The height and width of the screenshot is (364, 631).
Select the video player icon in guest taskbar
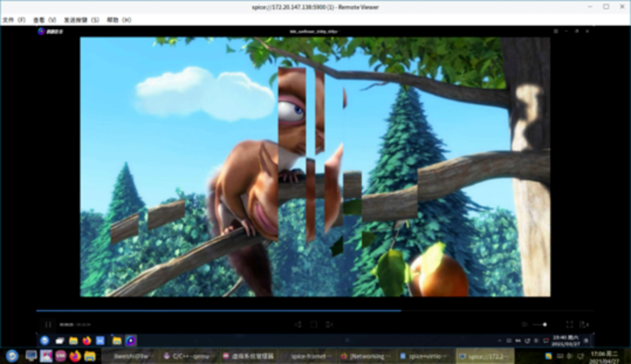131,341
